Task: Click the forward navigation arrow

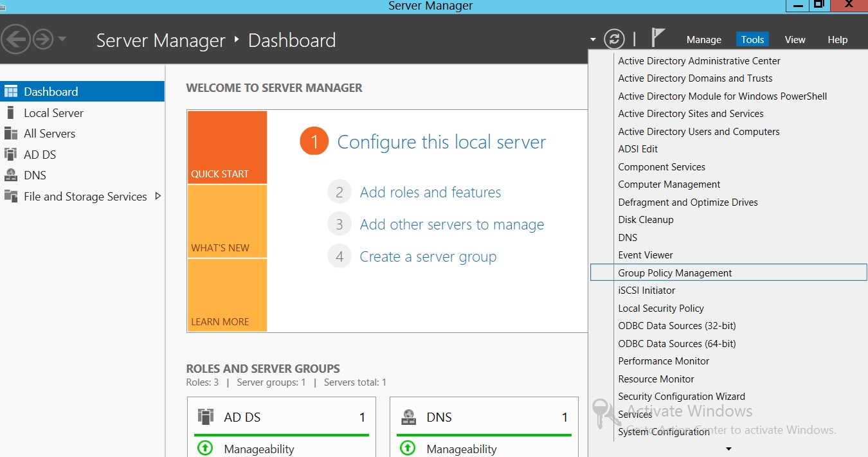Action: [x=42, y=40]
